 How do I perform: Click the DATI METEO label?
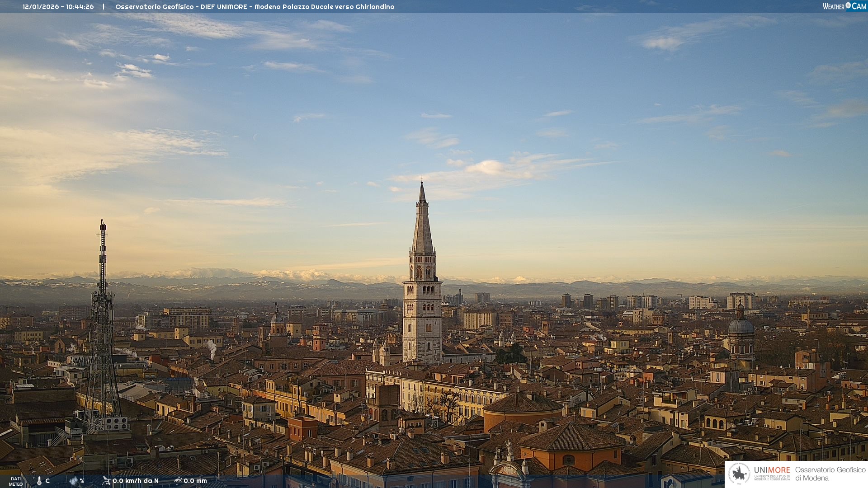click(x=16, y=482)
